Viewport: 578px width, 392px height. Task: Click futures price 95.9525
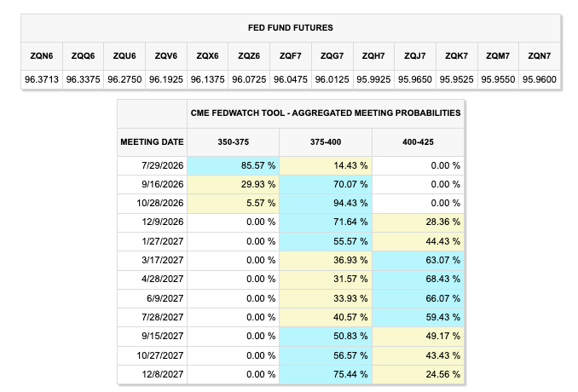456,79
